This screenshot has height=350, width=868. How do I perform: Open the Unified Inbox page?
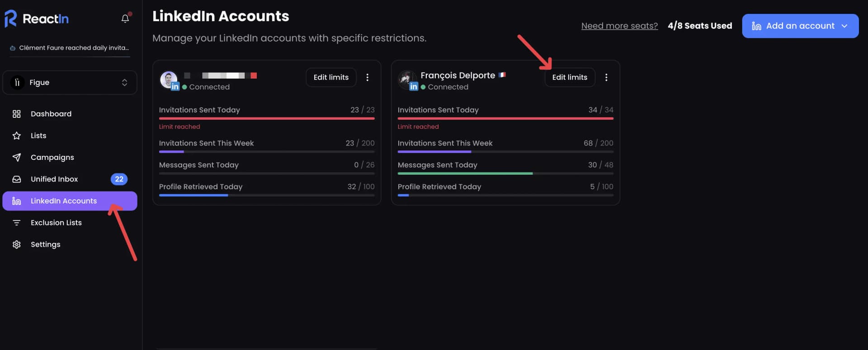pyautogui.click(x=54, y=179)
